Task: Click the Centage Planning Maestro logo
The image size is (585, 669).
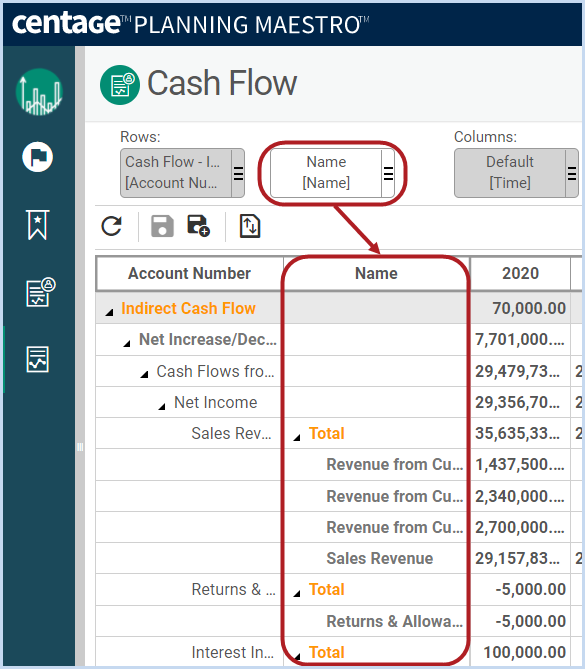Action: 190,24
